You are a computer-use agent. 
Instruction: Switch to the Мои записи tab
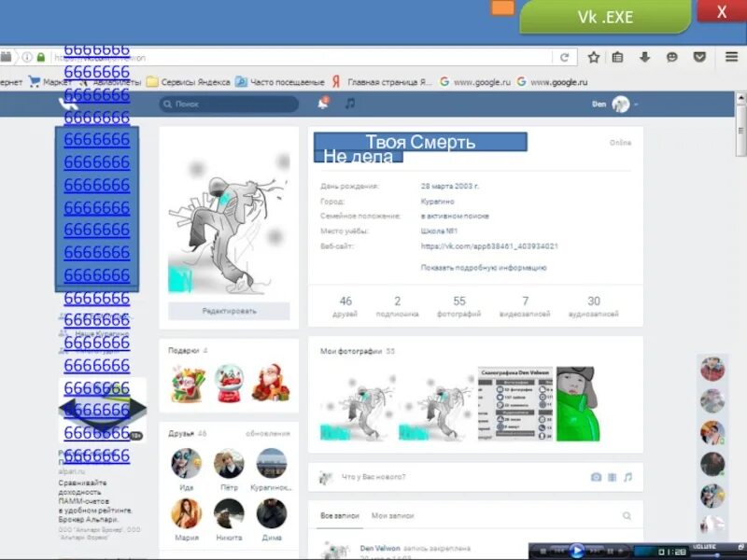click(x=392, y=516)
